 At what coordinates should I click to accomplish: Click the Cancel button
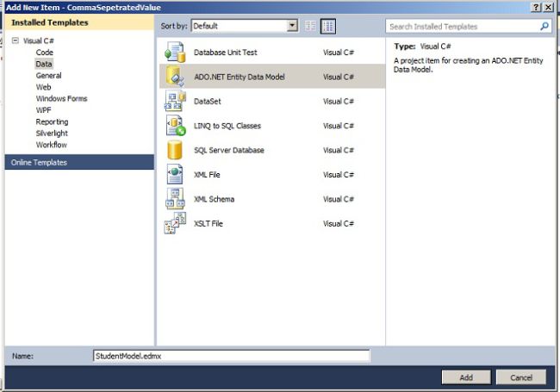521,377
